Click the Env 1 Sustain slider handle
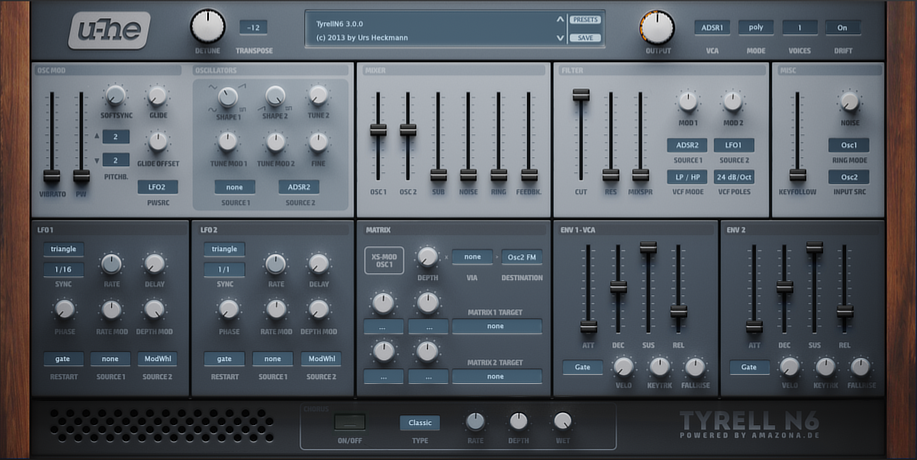 point(648,247)
